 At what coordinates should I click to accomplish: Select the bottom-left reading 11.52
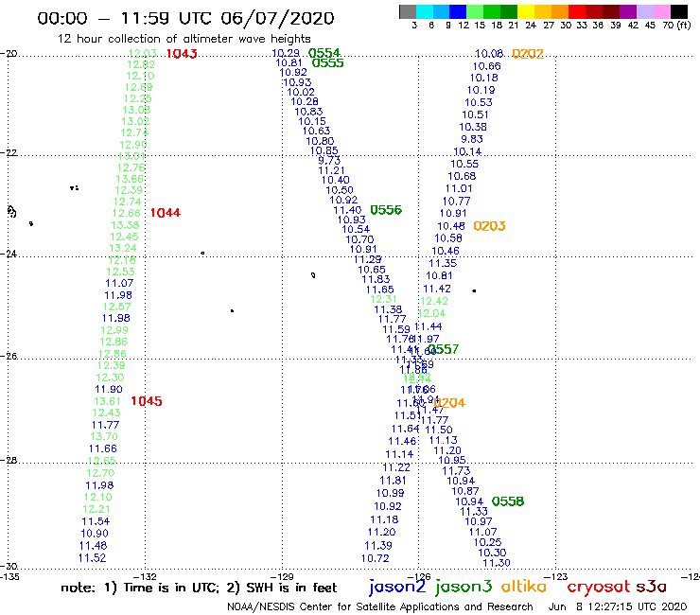coord(92,558)
